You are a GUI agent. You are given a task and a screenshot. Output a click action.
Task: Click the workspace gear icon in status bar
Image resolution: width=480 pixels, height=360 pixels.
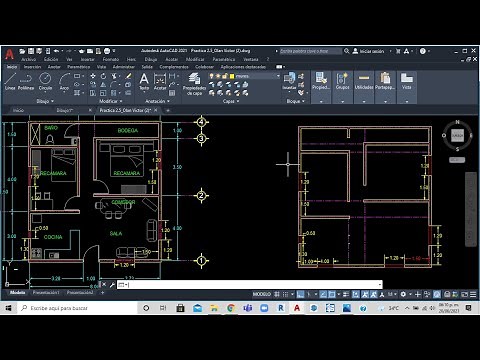[x=403, y=294]
